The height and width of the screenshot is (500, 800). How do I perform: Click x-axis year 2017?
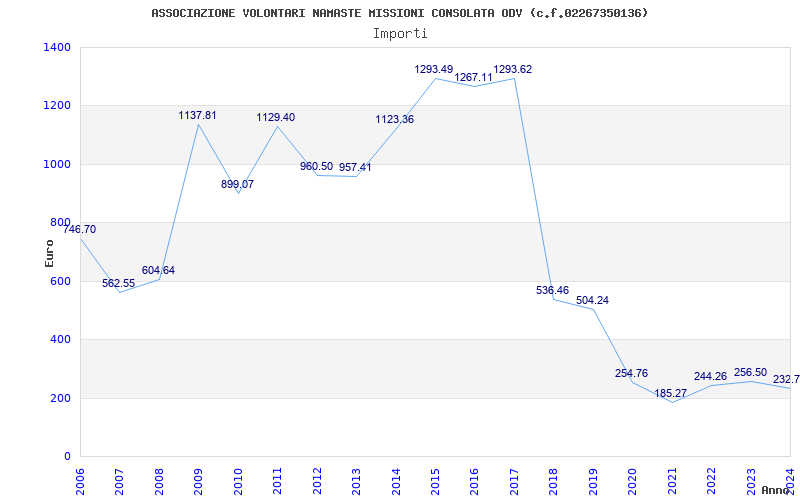(514, 482)
